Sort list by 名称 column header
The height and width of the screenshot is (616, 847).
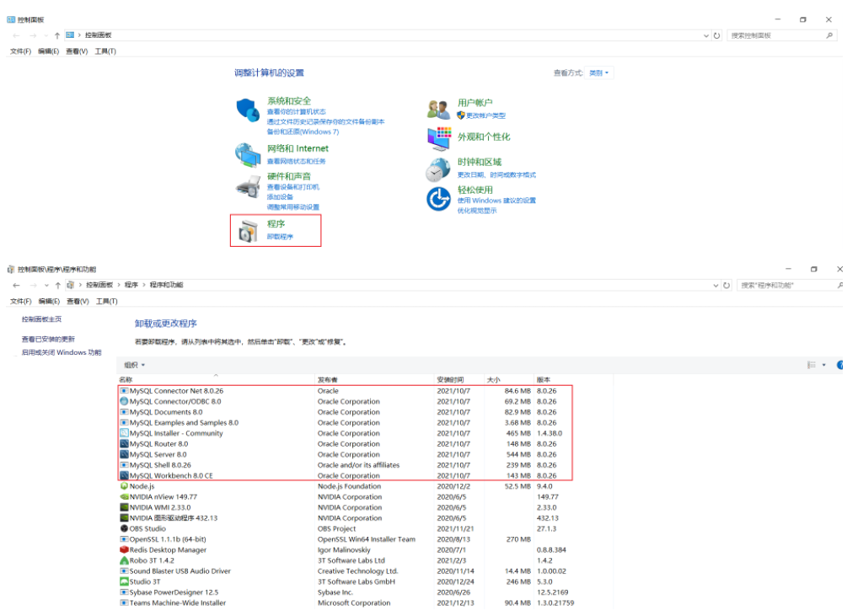[216, 379]
